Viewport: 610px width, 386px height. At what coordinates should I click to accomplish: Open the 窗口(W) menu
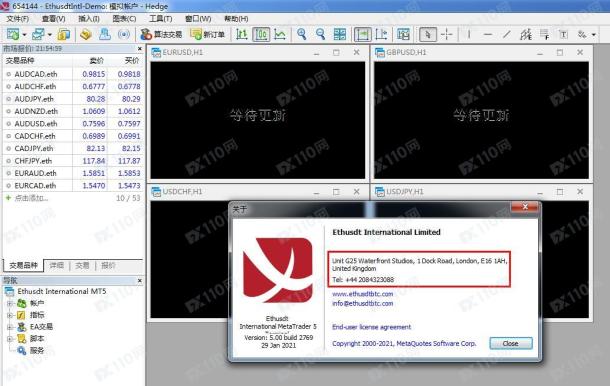198,19
